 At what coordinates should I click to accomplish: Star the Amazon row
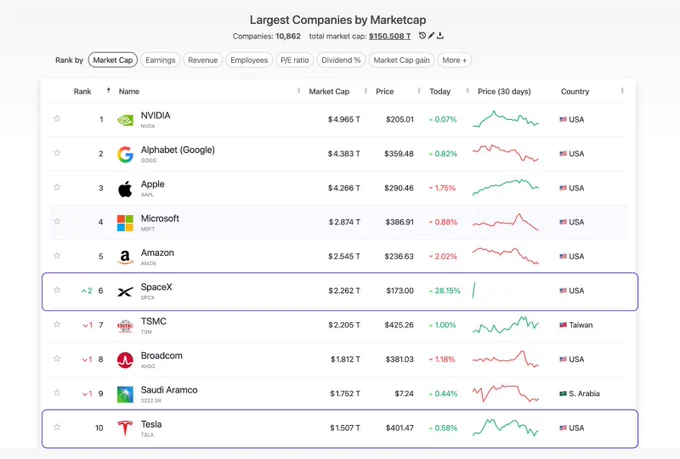click(x=57, y=256)
